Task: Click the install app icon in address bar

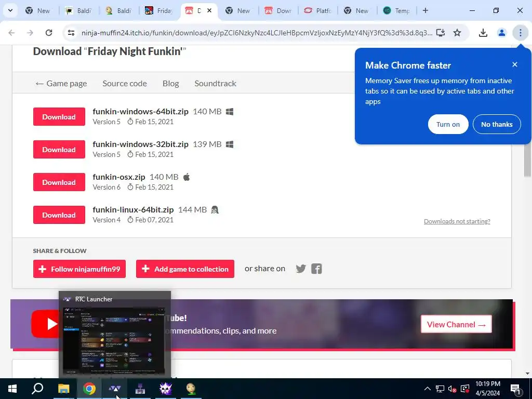Action: click(x=441, y=33)
